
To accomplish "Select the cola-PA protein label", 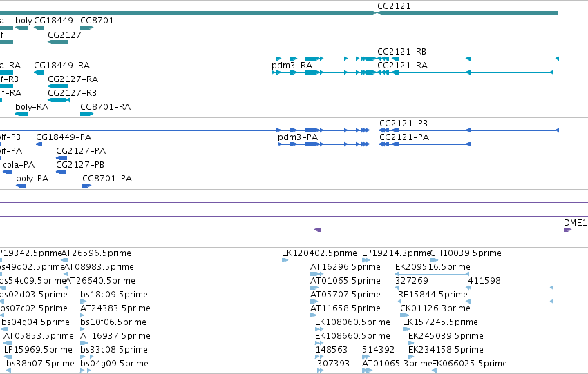I will tap(19, 165).
